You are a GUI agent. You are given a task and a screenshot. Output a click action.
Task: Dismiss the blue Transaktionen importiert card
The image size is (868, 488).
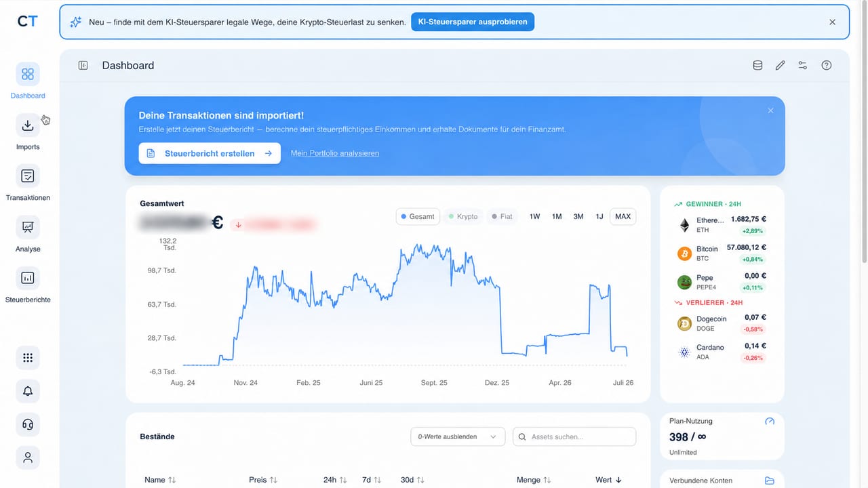point(770,110)
